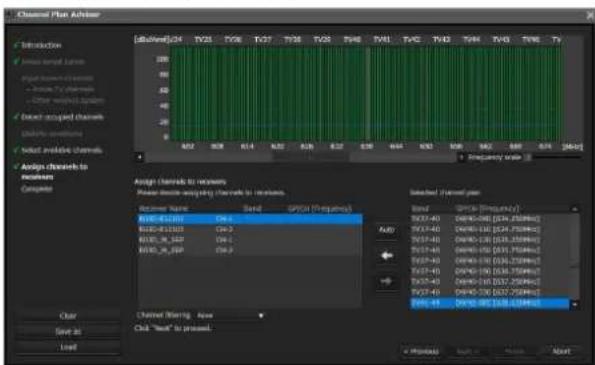Click the channel plan list scroll-up arrow
Screen dimensions: 595x365
pyautogui.click(x=575, y=209)
